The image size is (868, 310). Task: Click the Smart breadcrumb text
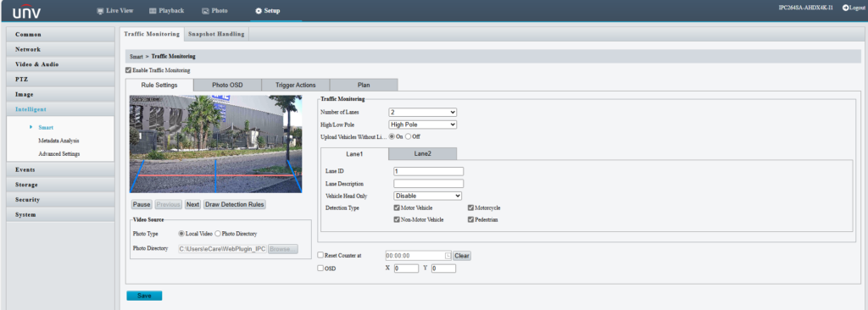136,57
